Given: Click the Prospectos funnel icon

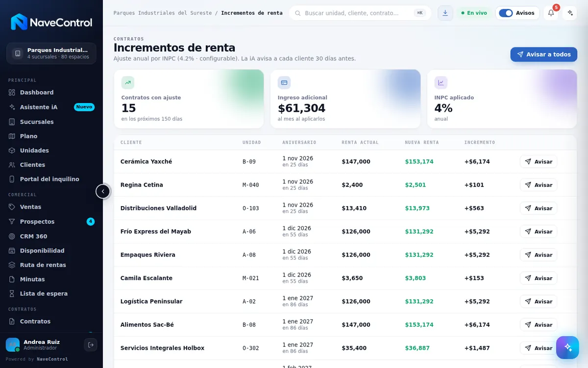Looking at the screenshot, I should tap(12, 222).
